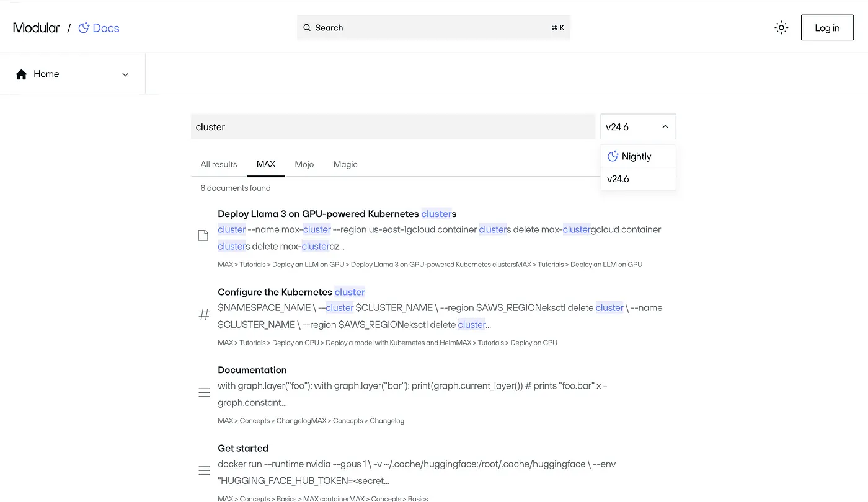Open the Docs link with moon icon
Viewport: 868px width, 502px height.
99,28
